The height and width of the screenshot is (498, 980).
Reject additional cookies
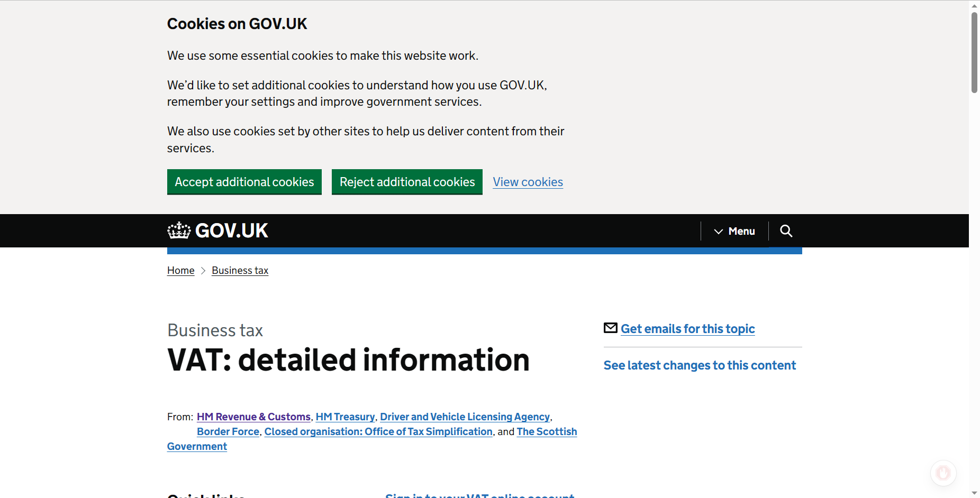[x=407, y=182]
